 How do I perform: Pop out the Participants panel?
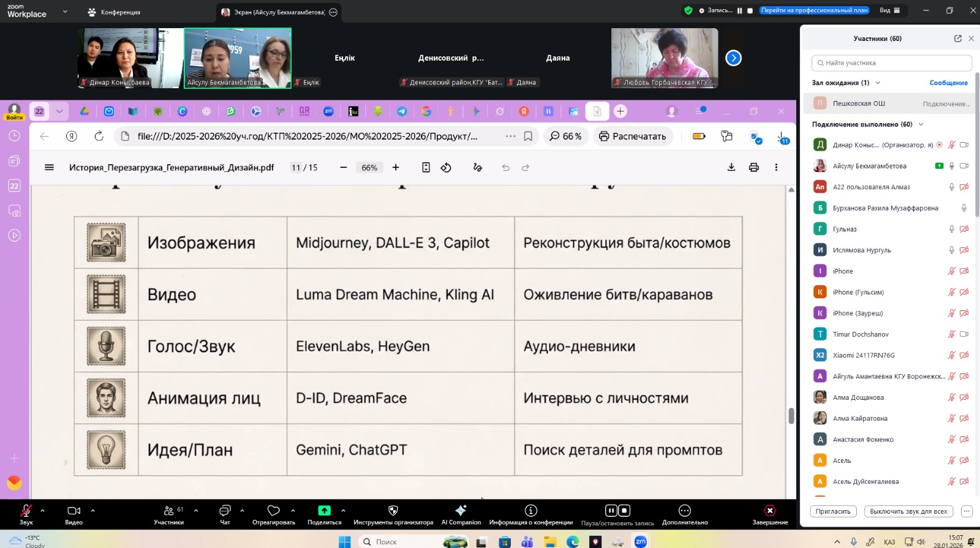[957, 39]
